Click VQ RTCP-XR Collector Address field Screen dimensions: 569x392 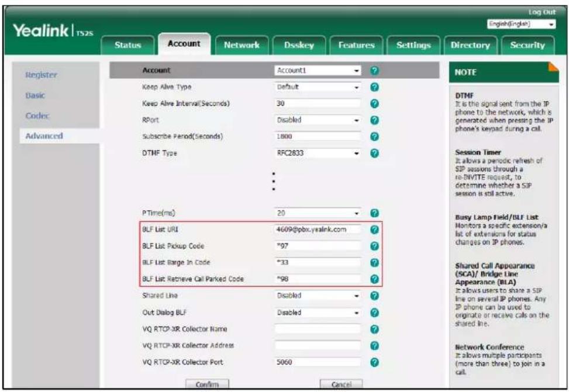click(318, 346)
